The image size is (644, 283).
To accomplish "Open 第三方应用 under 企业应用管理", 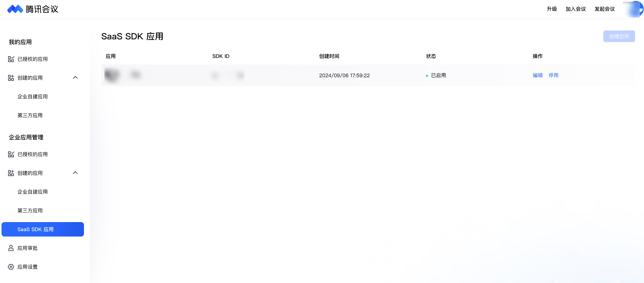I will (x=30, y=211).
